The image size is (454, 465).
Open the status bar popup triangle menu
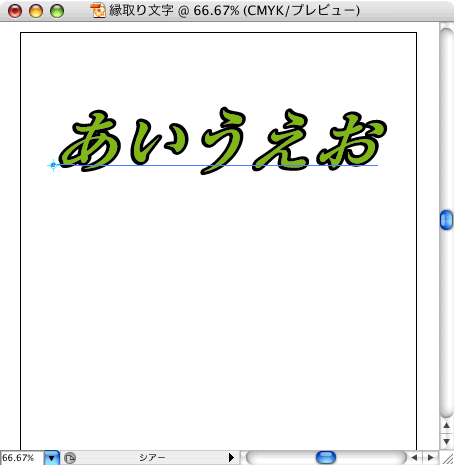coord(231,458)
